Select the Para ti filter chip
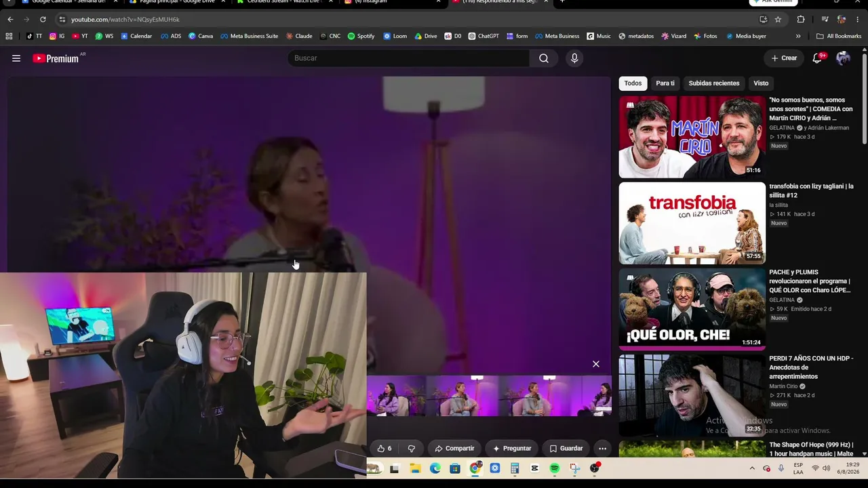 click(665, 83)
